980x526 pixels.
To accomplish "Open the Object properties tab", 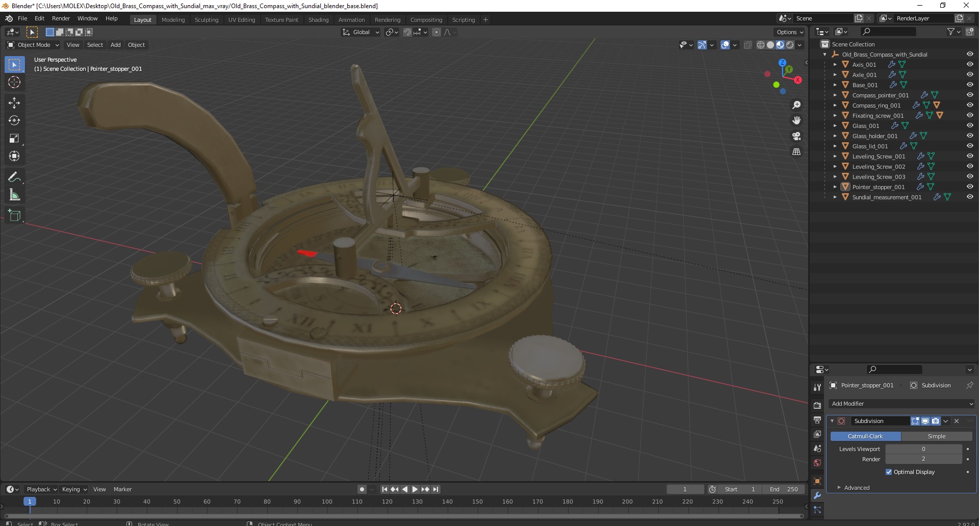I will point(817,481).
